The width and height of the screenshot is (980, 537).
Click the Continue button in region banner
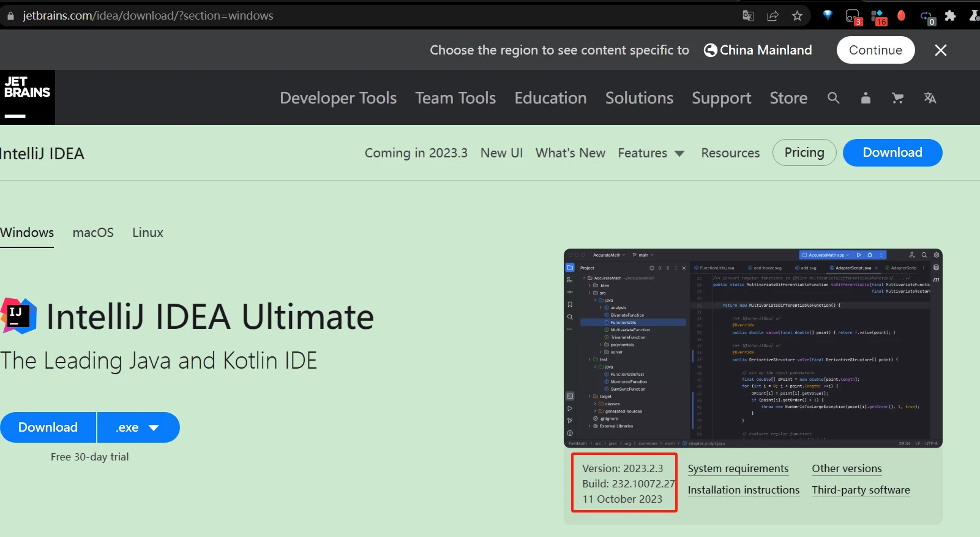point(875,50)
